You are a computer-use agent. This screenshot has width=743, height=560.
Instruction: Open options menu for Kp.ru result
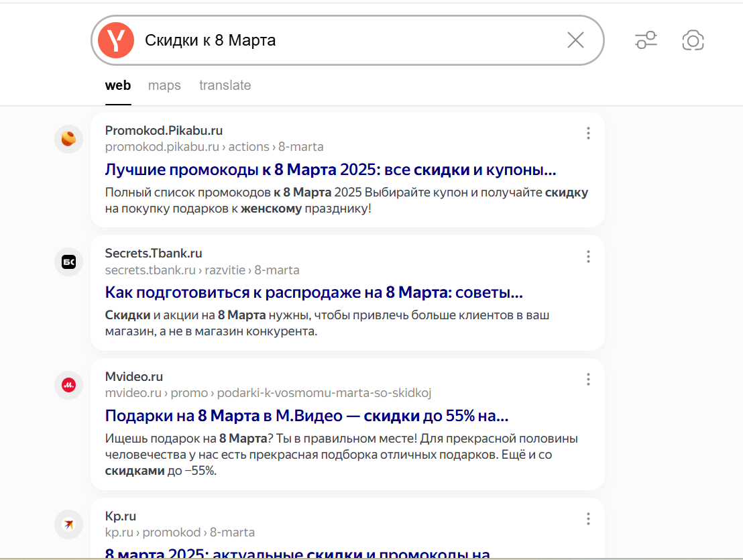588,519
